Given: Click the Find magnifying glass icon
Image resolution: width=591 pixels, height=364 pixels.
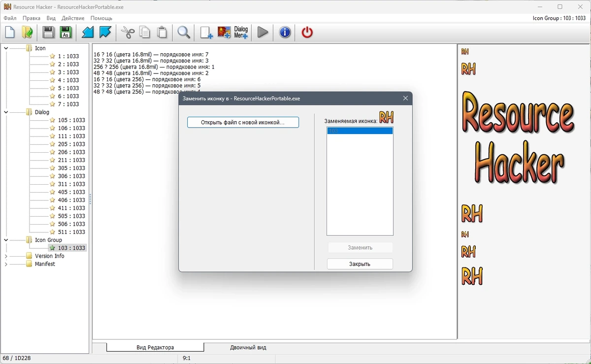Looking at the screenshot, I should pos(184,33).
